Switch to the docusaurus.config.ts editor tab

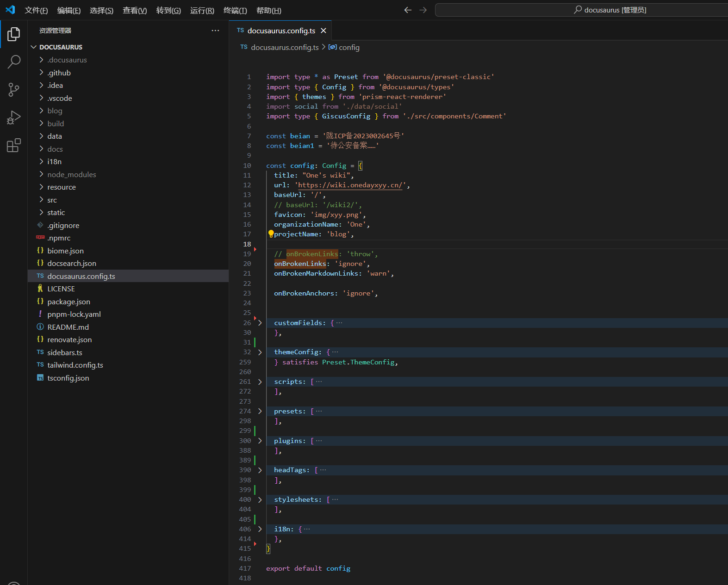coord(281,31)
